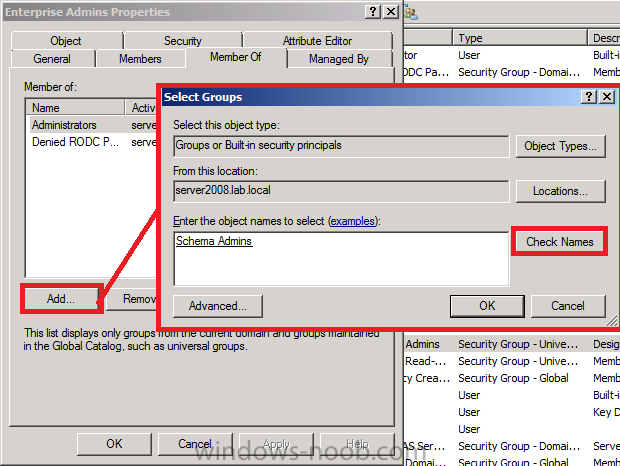
Task: Confirm Select Groups with OK
Action: click(487, 306)
